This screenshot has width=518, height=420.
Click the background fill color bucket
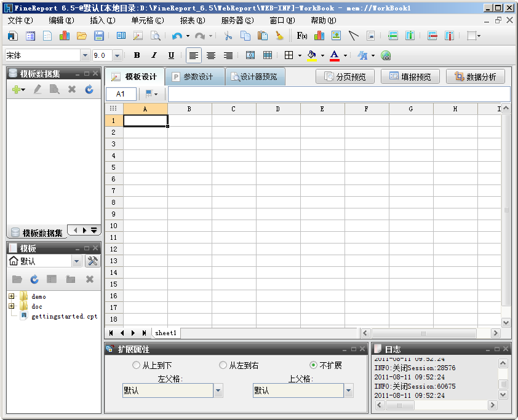[311, 55]
